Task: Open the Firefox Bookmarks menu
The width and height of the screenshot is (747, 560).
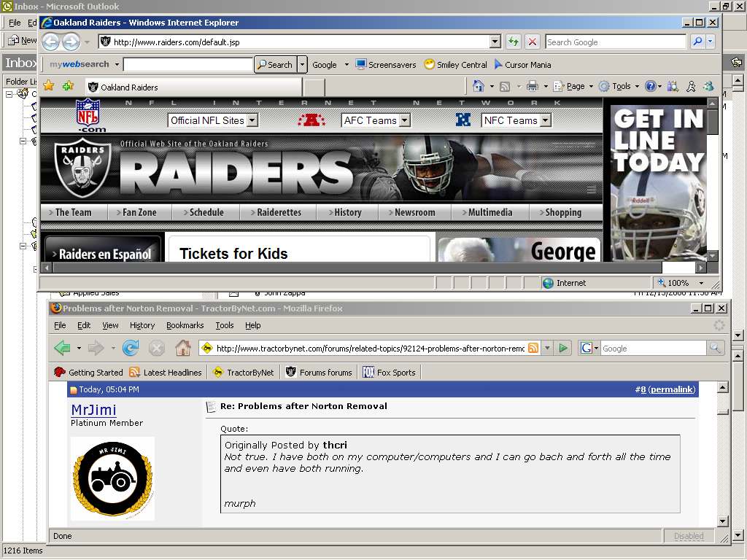Action: click(185, 325)
